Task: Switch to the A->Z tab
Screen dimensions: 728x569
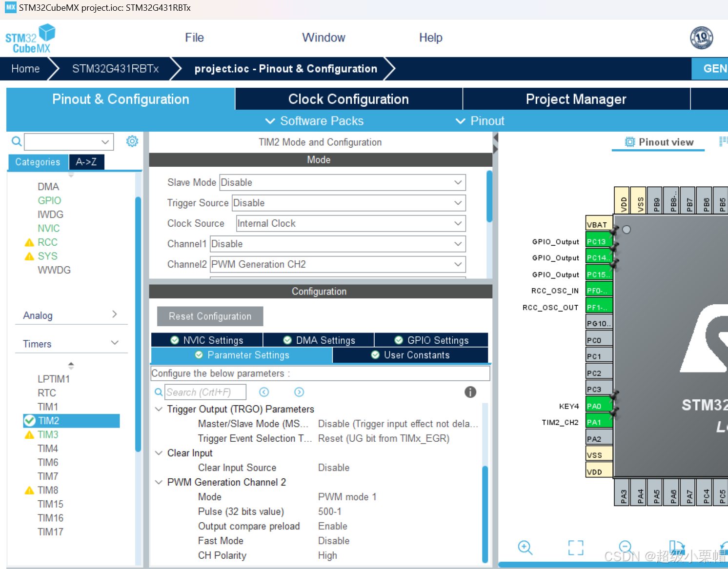Action: [86, 162]
